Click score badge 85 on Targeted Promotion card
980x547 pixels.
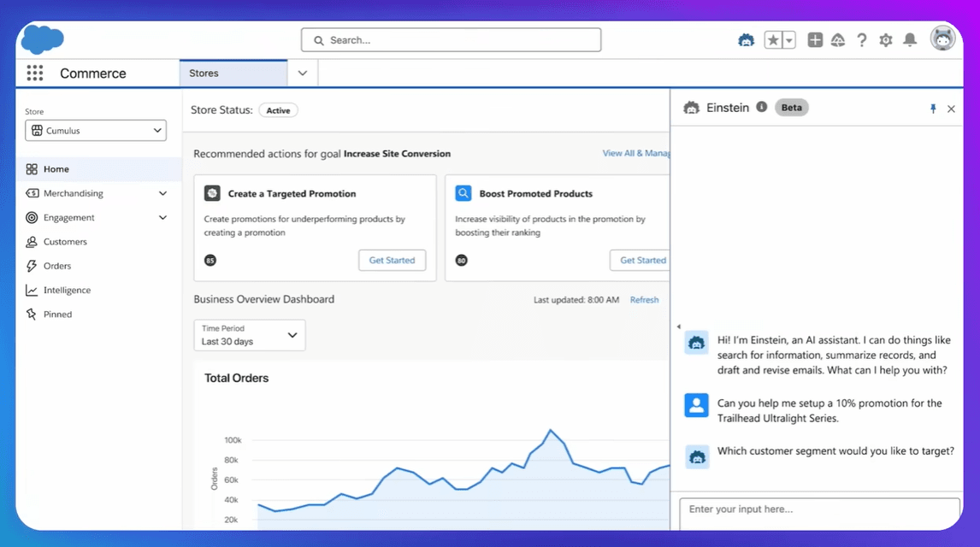click(x=210, y=261)
